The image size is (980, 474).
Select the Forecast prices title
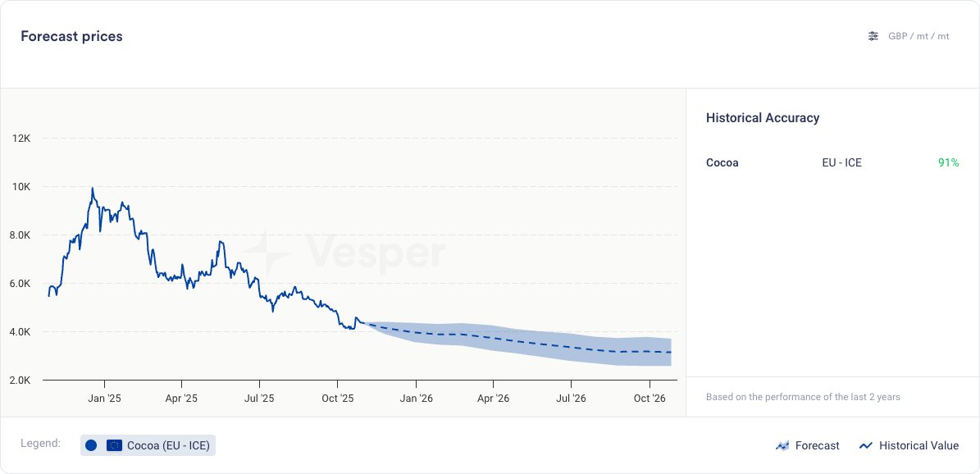pyautogui.click(x=71, y=36)
